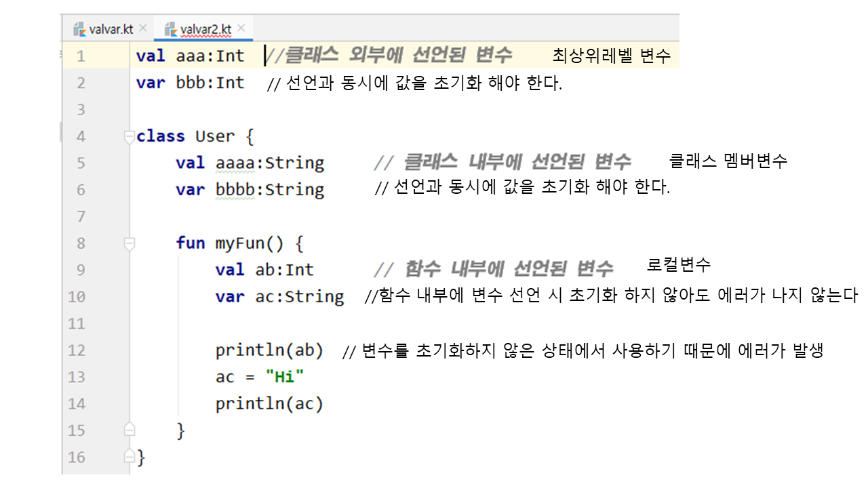Viewport: 868px width, 488px height.
Task: Click line number 1 in the gutter
Action: coord(81,56)
